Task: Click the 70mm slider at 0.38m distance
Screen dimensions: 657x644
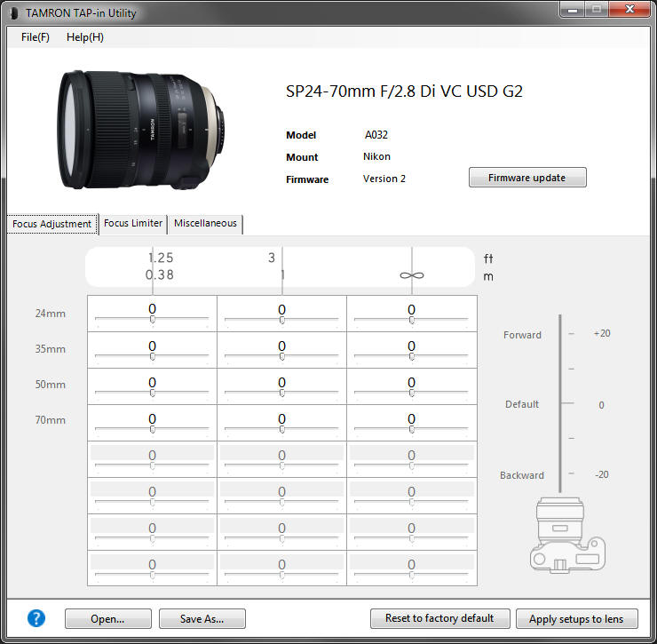Action: click(x=152, y=429)
